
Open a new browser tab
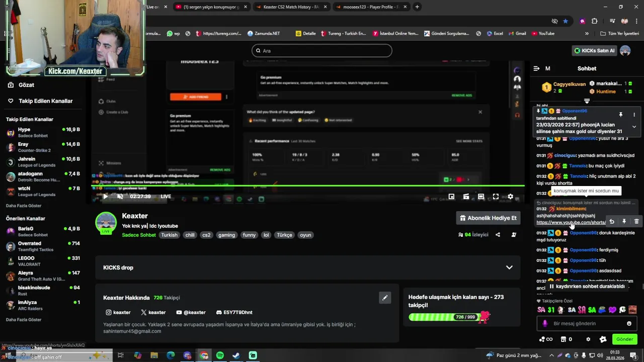tap(417, 7)
